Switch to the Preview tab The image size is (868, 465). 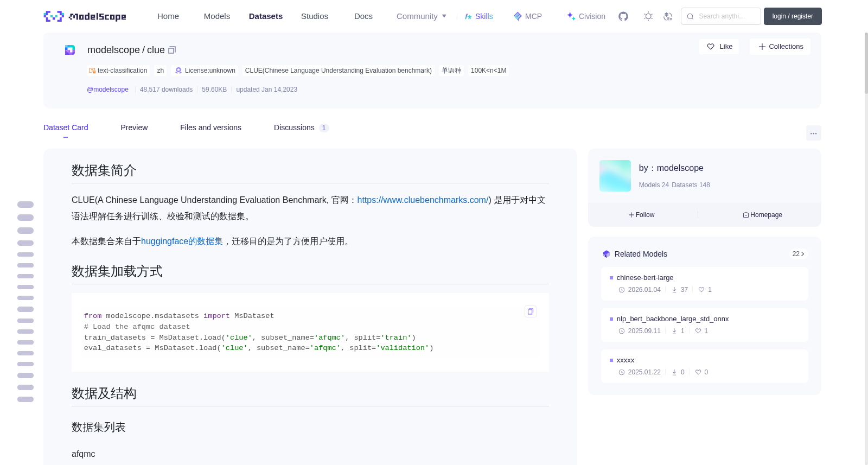point(134,128)
